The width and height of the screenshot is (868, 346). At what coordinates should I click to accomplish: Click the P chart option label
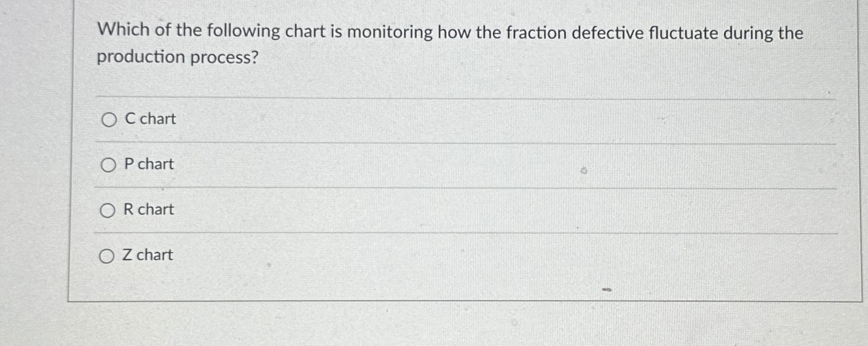(x=148, y=165)
